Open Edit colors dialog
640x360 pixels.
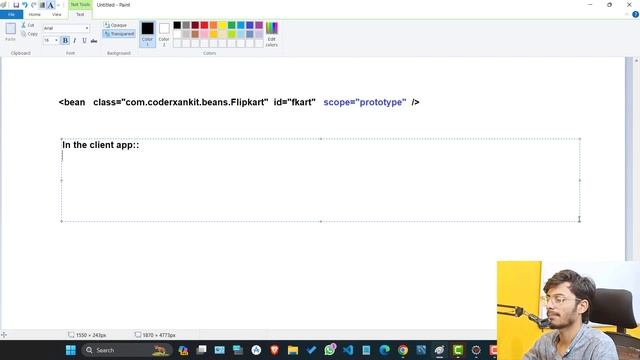(271, 34)
